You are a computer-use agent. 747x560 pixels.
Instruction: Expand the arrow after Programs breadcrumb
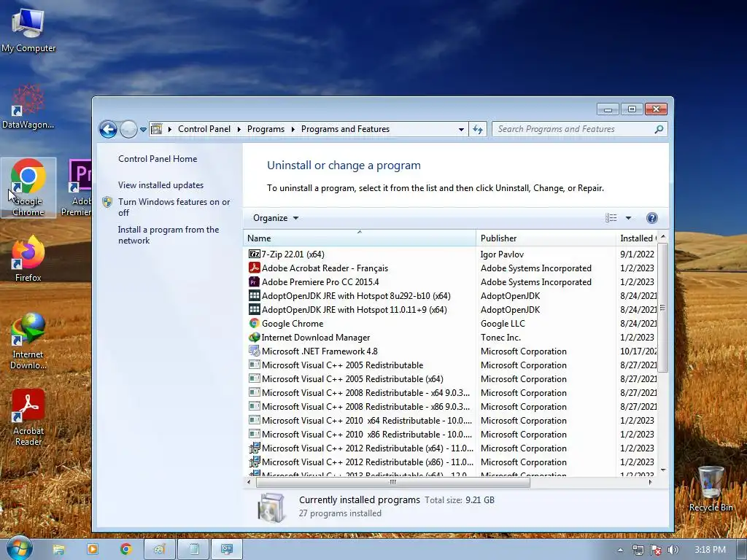(x=293, y=129)
